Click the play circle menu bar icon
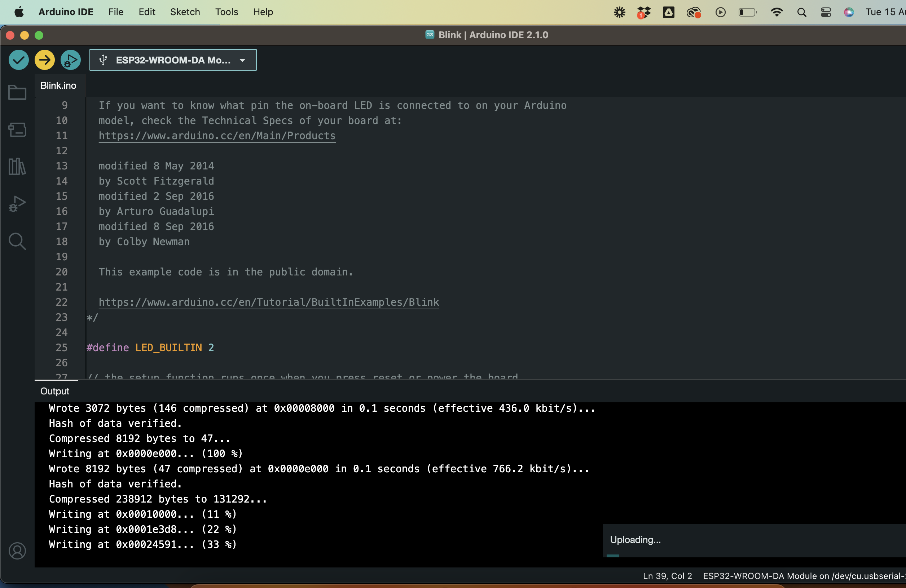Image resolution: width=906 pixels, height=588 pixels. 720,12
